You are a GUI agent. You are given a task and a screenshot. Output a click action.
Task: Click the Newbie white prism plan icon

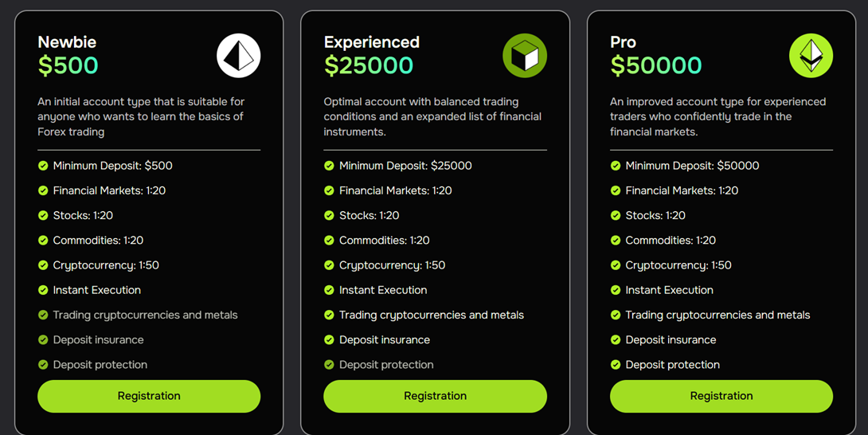pyautogui.click(x=239, y=56)
